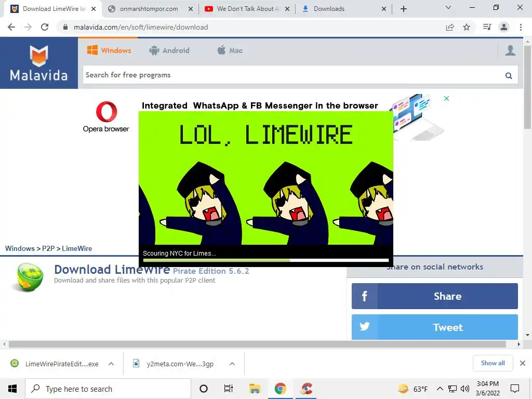Open the Chrome profile avatar
The height and width of the screenshot is (399, 532).
pyautogui.click(x=504, y=27)
